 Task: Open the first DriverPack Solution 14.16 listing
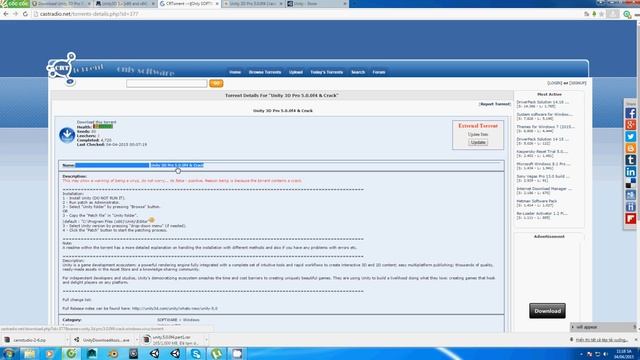(543, 102)
